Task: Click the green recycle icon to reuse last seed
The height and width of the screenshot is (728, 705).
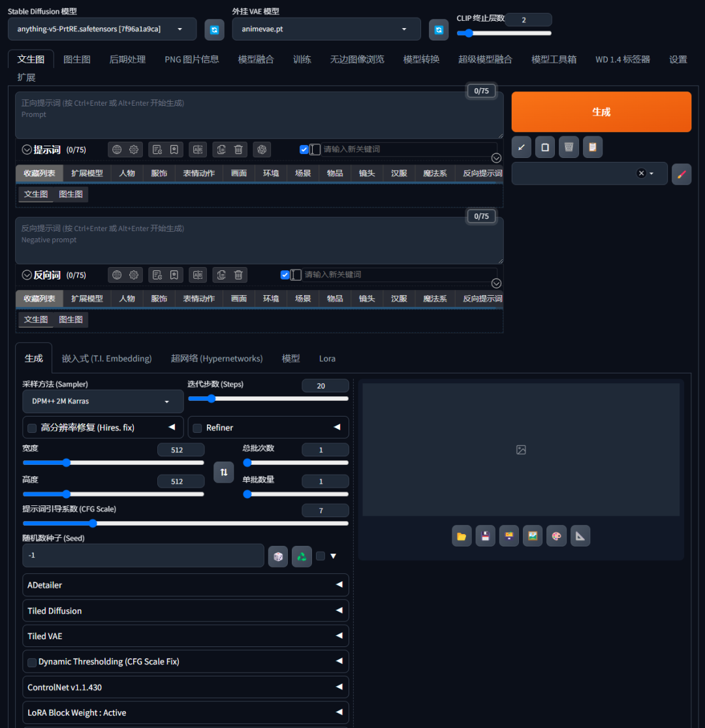Action: tap(301, 556)
